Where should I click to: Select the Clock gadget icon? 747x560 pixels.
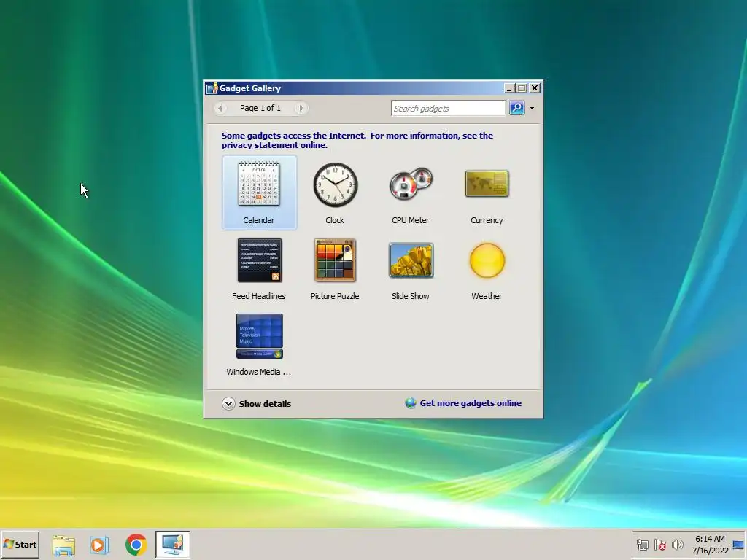[x=335, y=184]
